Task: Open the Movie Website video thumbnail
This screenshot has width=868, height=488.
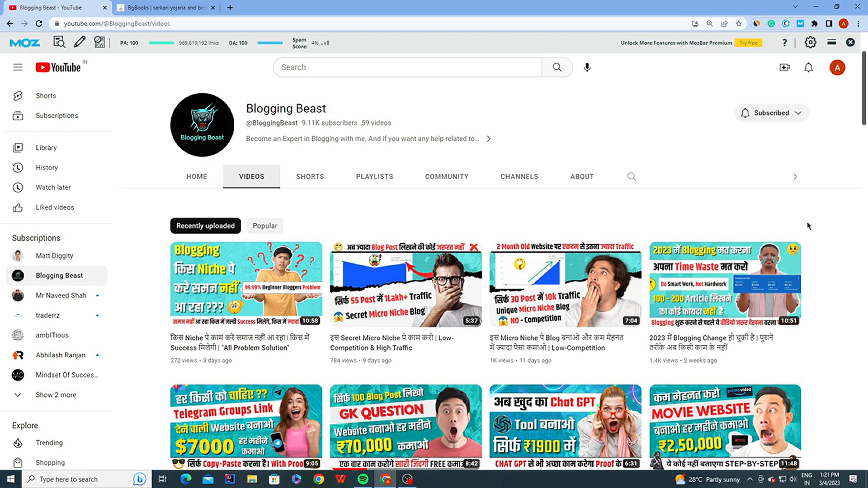Action: coord(725,427)
